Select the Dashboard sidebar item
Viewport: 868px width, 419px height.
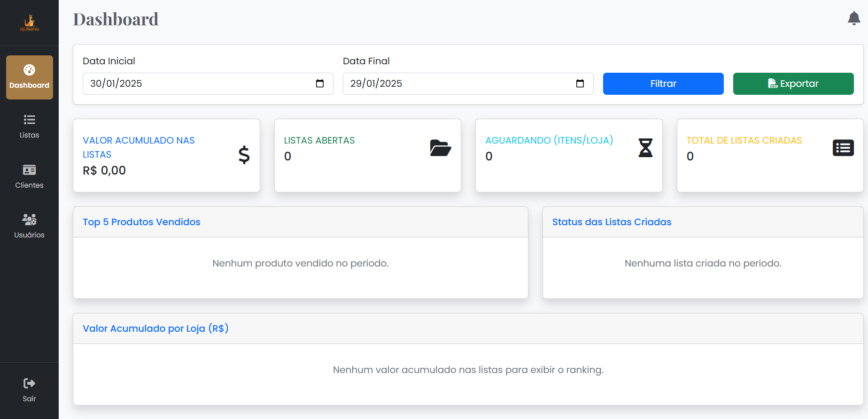point(29,77)
